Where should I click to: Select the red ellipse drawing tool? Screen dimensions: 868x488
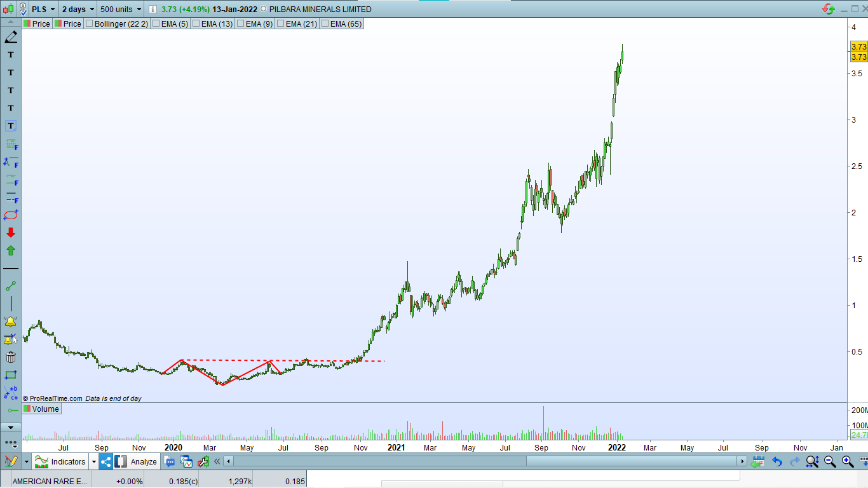click(11, 215)
